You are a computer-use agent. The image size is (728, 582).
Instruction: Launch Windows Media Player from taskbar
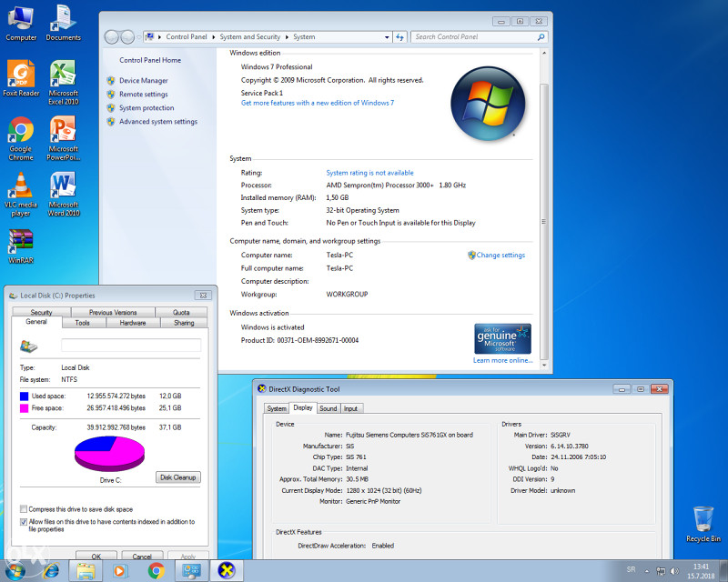point(120,571)
